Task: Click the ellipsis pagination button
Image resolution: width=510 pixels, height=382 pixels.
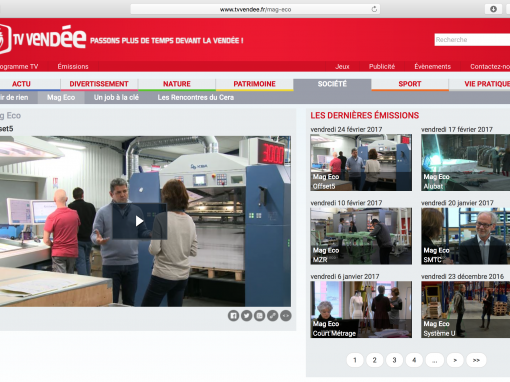Action: pos(435,360)
